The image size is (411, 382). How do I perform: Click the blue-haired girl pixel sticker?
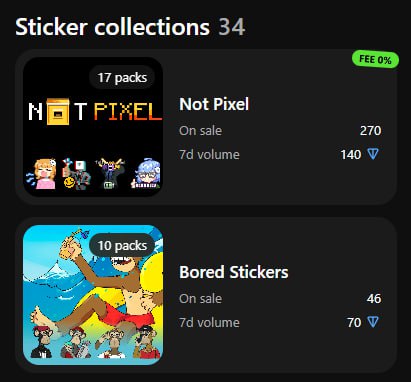click(147, 174)
